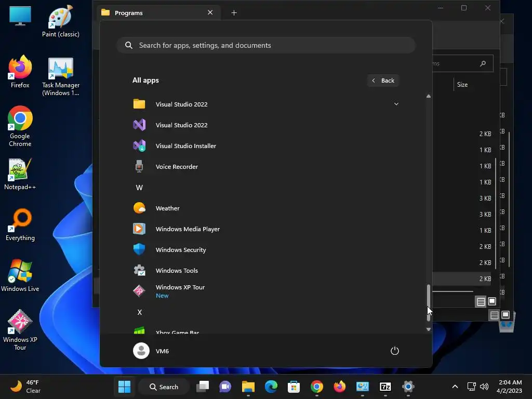Viewport: 532px width, 399px height.
Task: Open Notepad++ desktop shortcut
Action: [x=20, y=174]
